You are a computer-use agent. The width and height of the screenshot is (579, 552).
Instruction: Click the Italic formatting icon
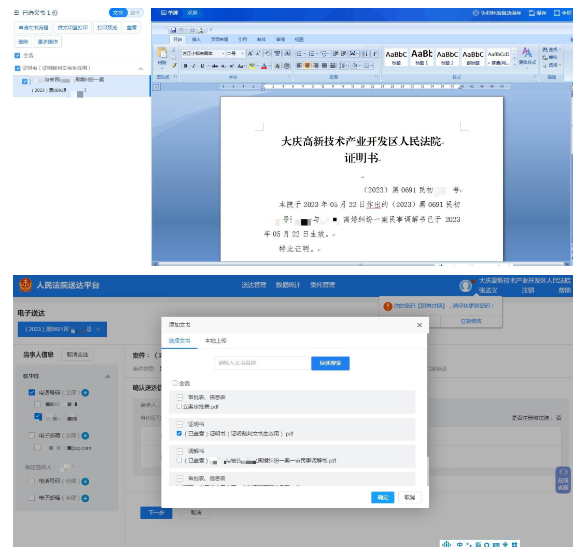click(194, 66)
